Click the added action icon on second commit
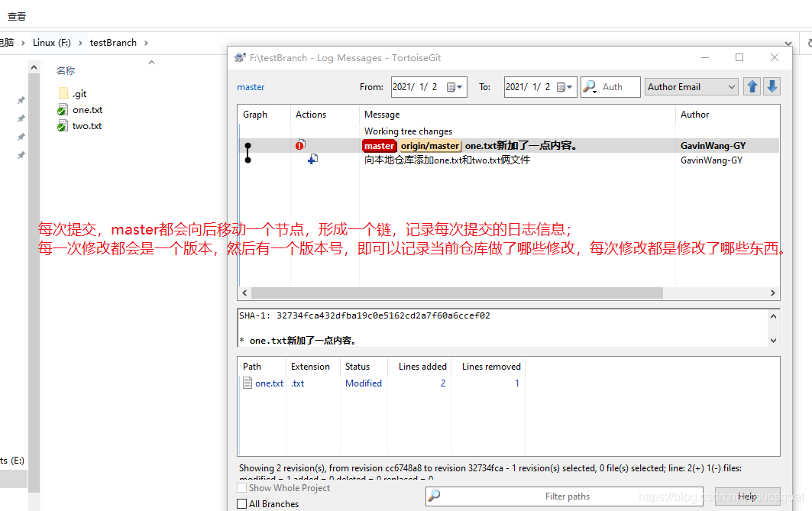 tap(312, 160)
